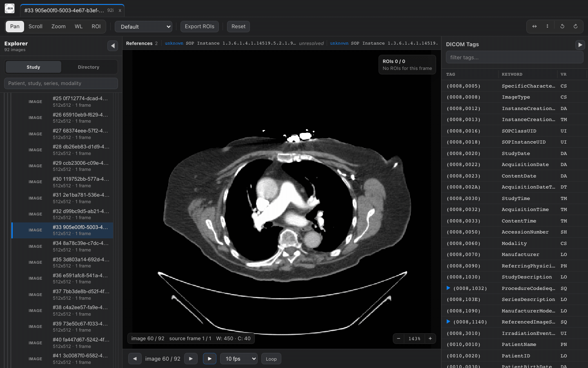Flip the image horizontally
Screen dimensions: 588x368
pos(534,27)
